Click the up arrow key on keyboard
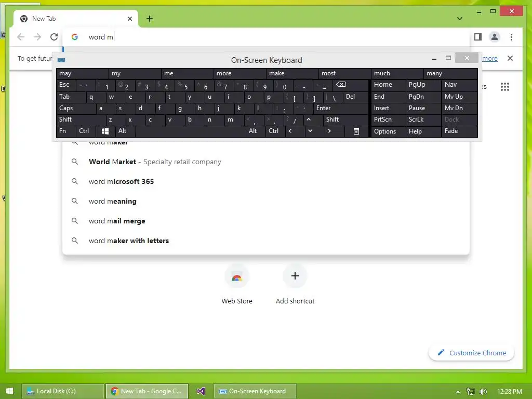 (313, 119)
